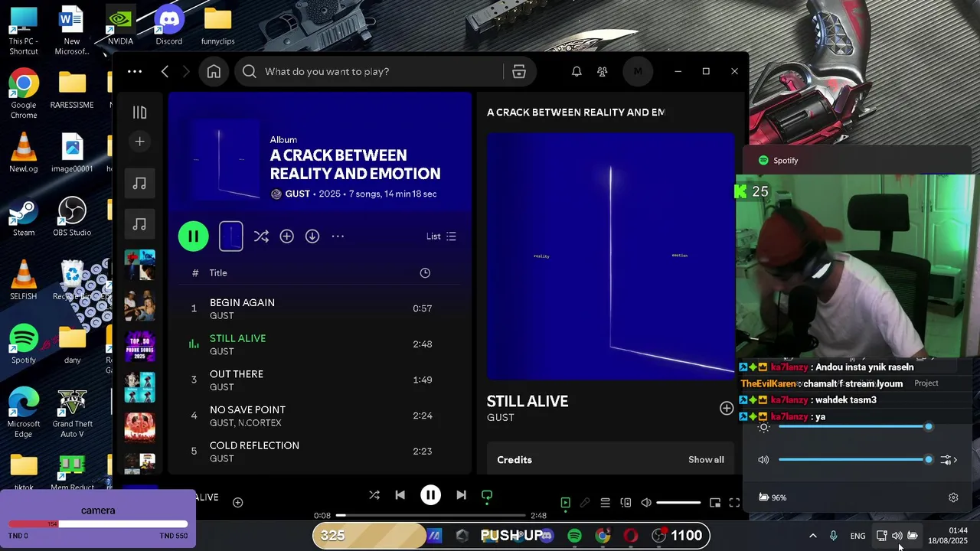Toggle repeat mode
Screen dimensions: 980x551
[487, 495]
